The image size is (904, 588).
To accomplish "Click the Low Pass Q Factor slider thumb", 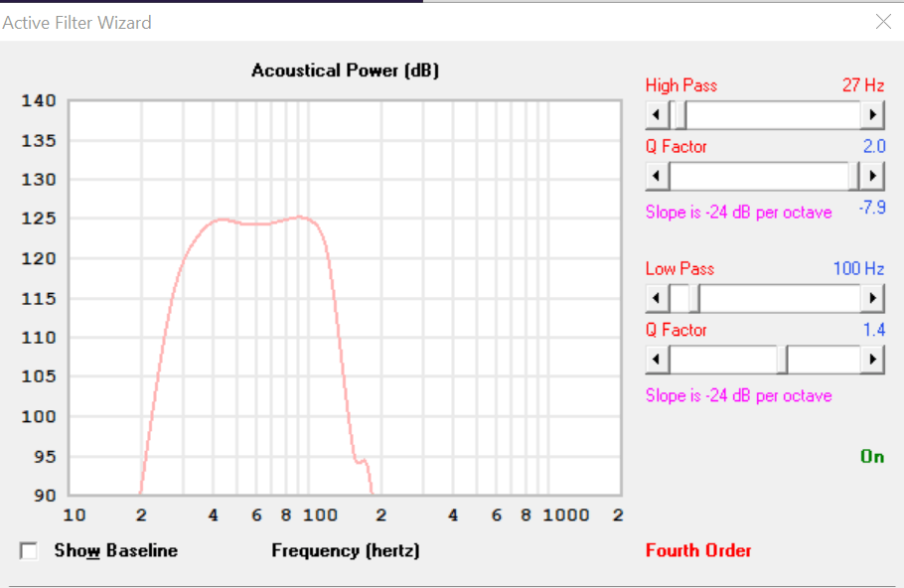I will coord(783,360).
